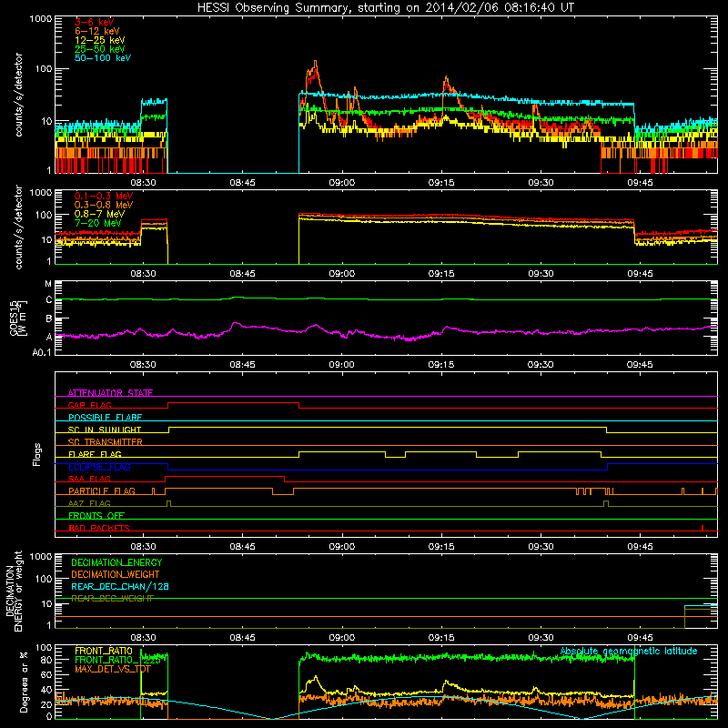
Task: Select the red '3-6 keV' legend label
Action: (94, 22)
